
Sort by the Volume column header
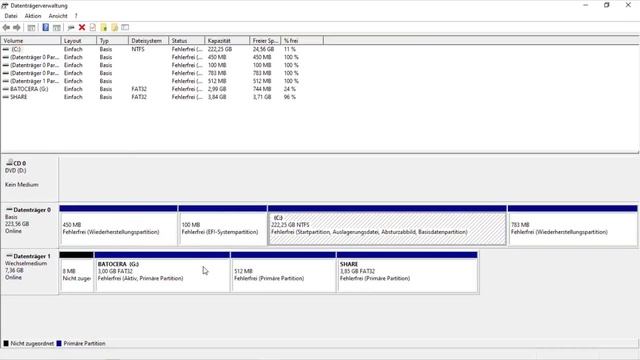[x=31, y=41]
